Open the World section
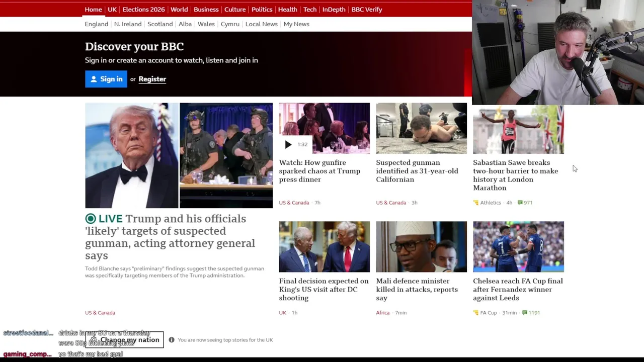Viewport: 644px width, 362px height. tap(179, 10)
